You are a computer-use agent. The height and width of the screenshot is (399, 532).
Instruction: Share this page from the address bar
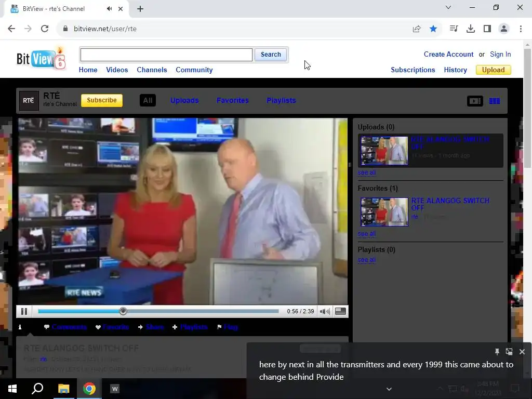point(417,29)
